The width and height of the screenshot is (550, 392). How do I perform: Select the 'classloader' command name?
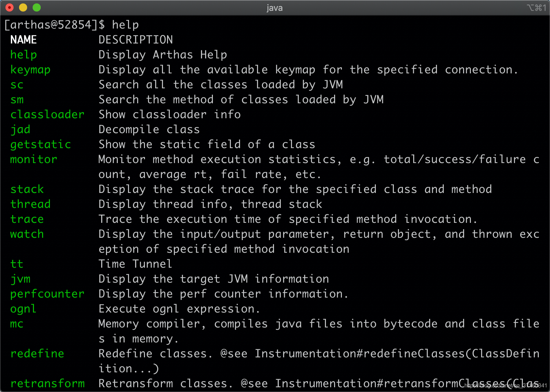(x=48, y=114)
